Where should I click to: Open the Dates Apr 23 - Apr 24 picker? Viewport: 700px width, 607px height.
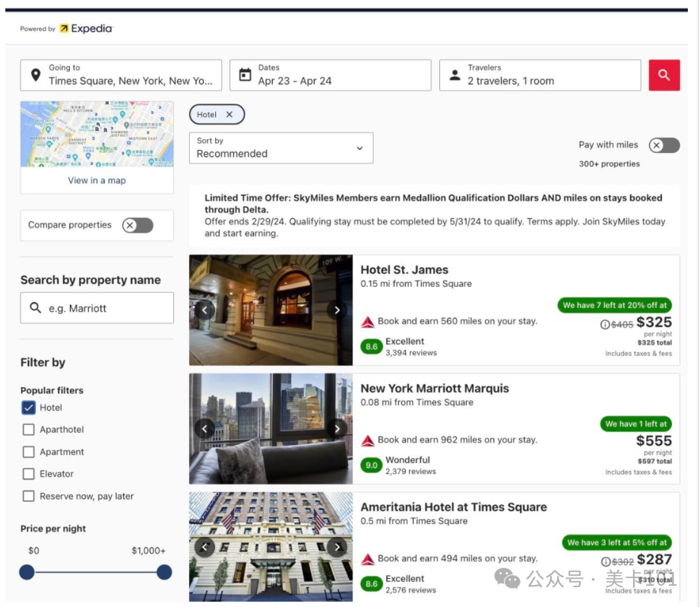coord(331,75)
